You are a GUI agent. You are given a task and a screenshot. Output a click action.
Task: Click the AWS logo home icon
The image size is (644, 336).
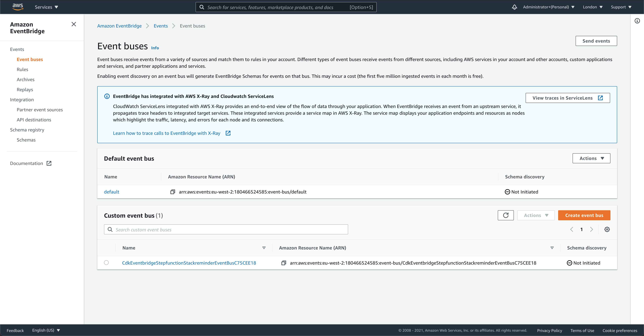18,7
